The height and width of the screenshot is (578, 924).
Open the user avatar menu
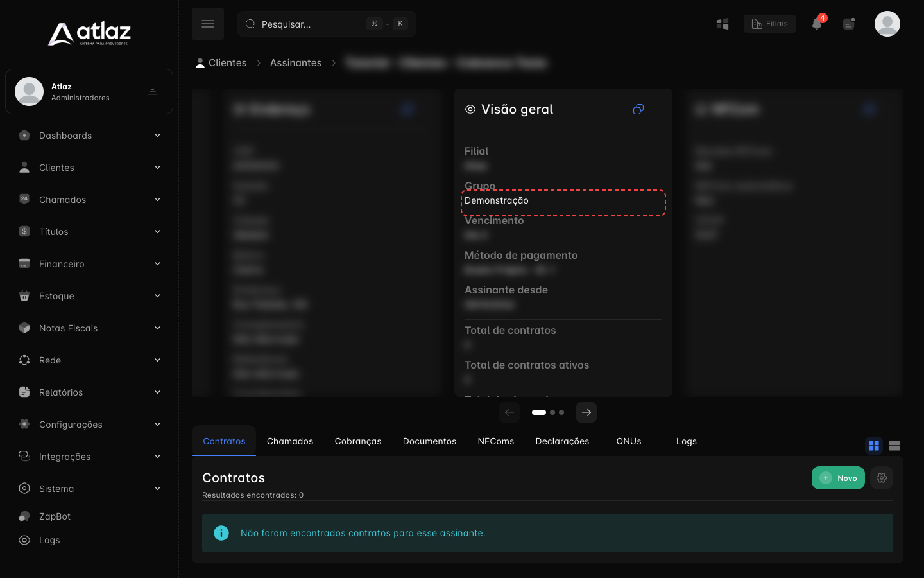[x=887, y=24]
